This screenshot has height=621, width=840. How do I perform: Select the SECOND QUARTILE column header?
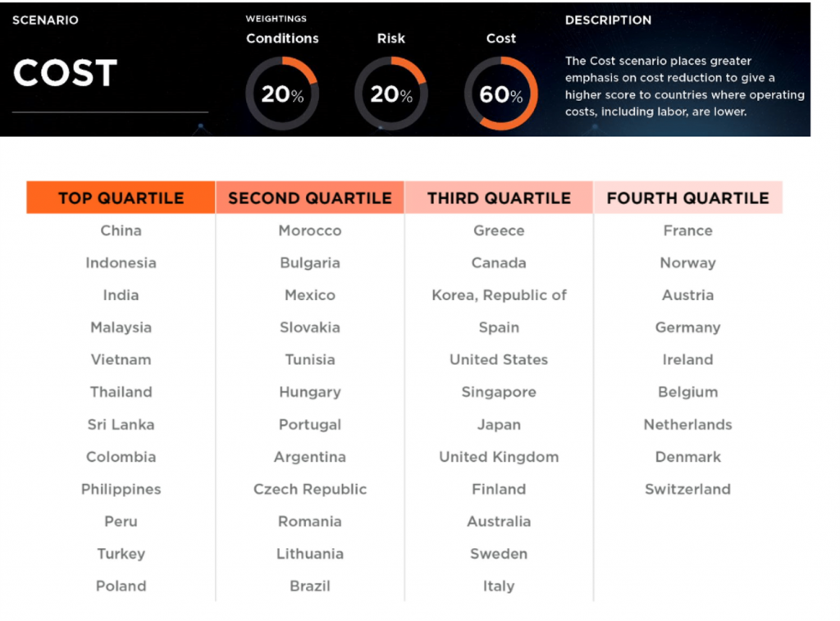click(x=310, y=198)
